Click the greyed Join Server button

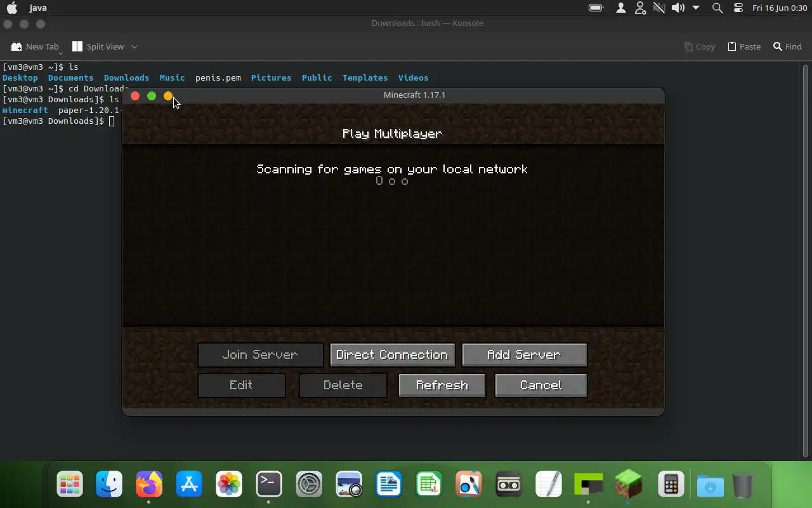point(260,355)
